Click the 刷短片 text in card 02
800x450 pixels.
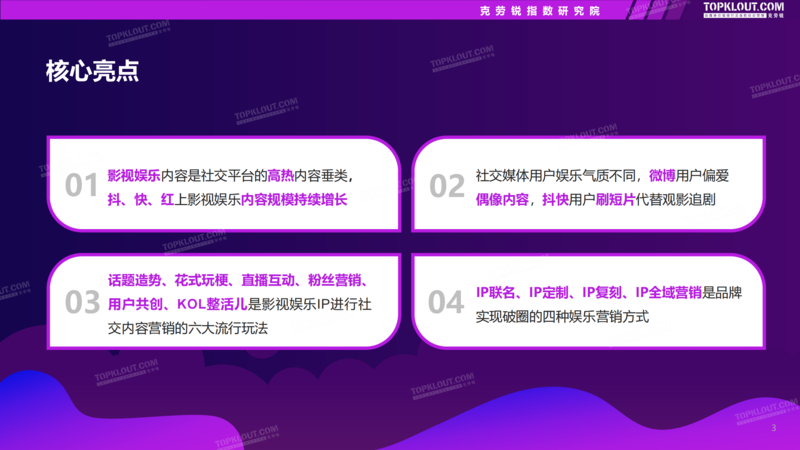[615, 199]
